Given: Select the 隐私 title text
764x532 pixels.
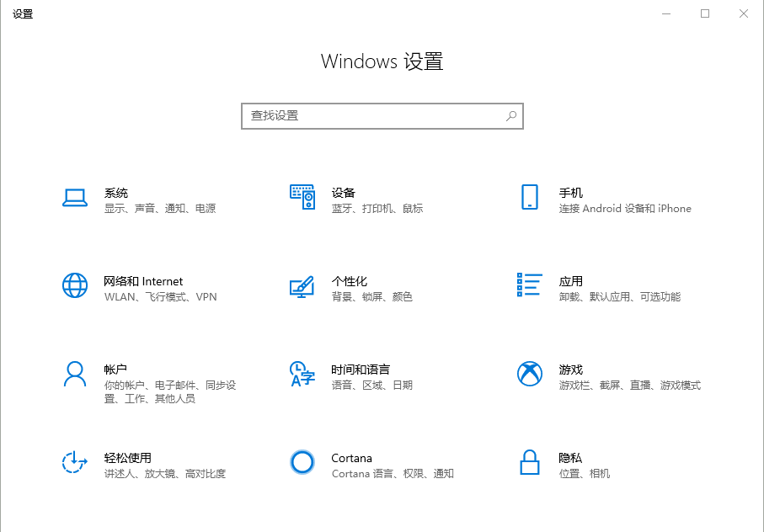Looking at the screenshot, I should [x=570, y=459].
